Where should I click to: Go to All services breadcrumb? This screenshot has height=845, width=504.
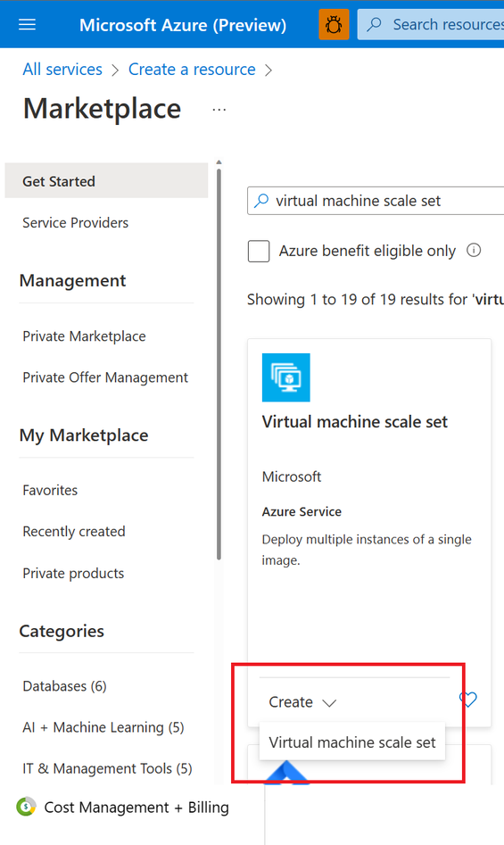pyautogui.click(x=62, y=70)
